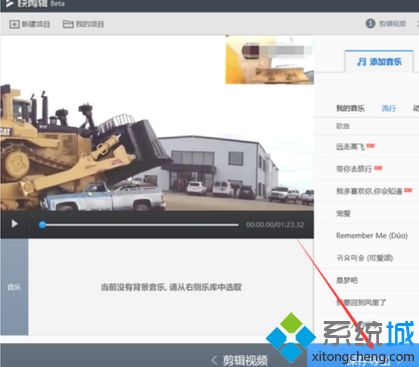Choose song 귀요미송 (可爱颂)
419x367 pixels.
pyautogui.click(x=366, y=258)
